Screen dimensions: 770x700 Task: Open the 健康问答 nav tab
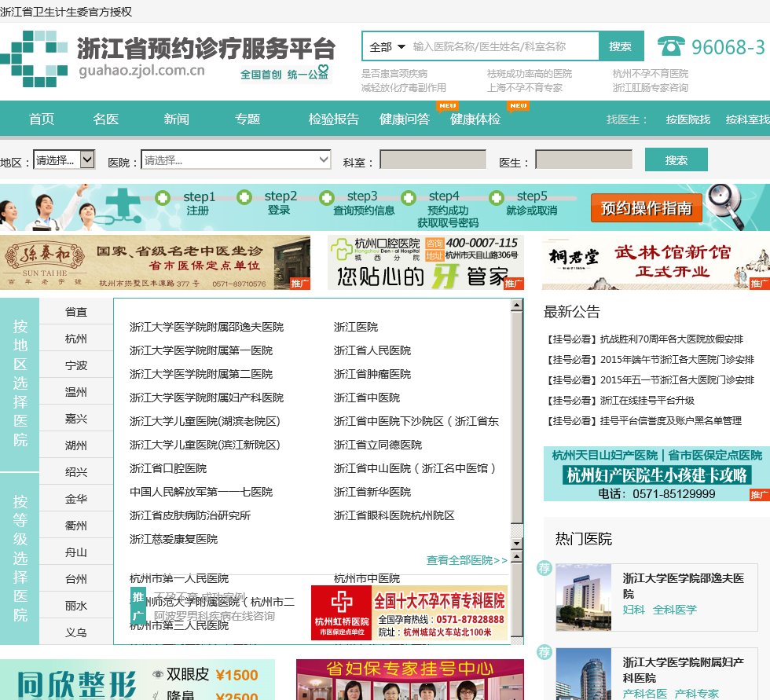tap(404, 119)
